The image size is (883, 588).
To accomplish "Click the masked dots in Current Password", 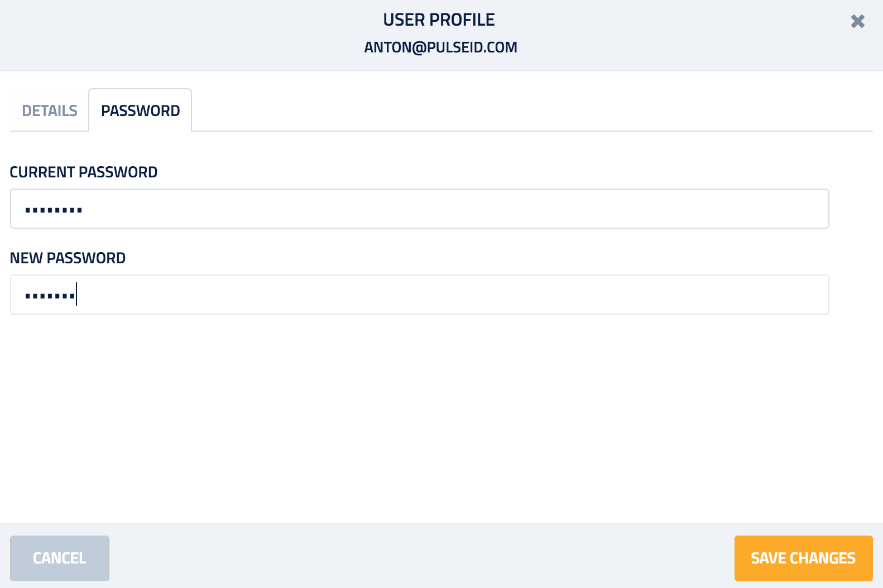I will (54, 210).
